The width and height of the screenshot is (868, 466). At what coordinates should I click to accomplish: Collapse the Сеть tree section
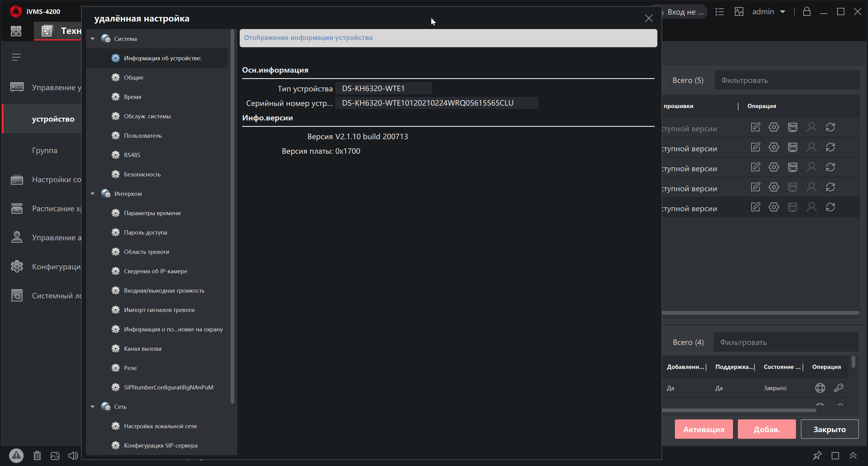coord(93,407)
